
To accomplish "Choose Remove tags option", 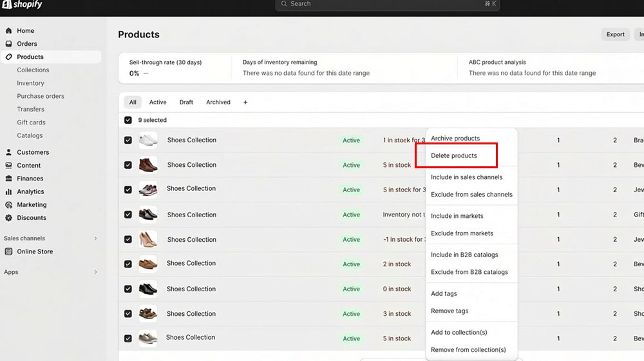I will (450, 311).
